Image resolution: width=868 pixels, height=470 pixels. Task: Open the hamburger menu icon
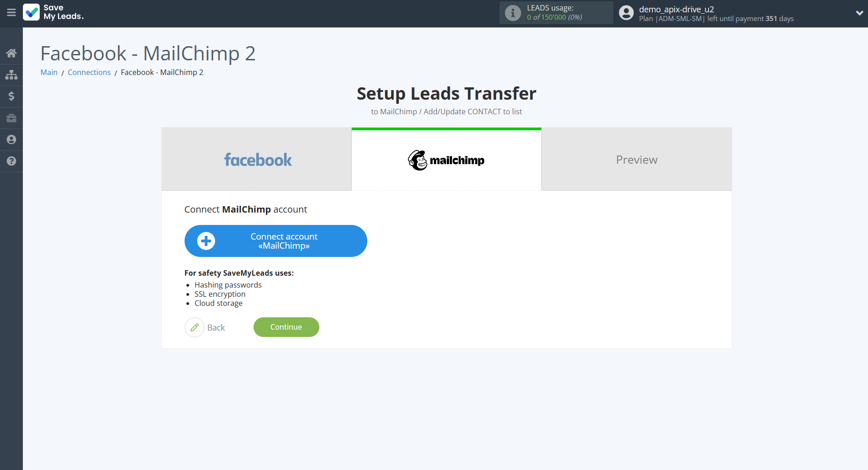tap(11, 13)
